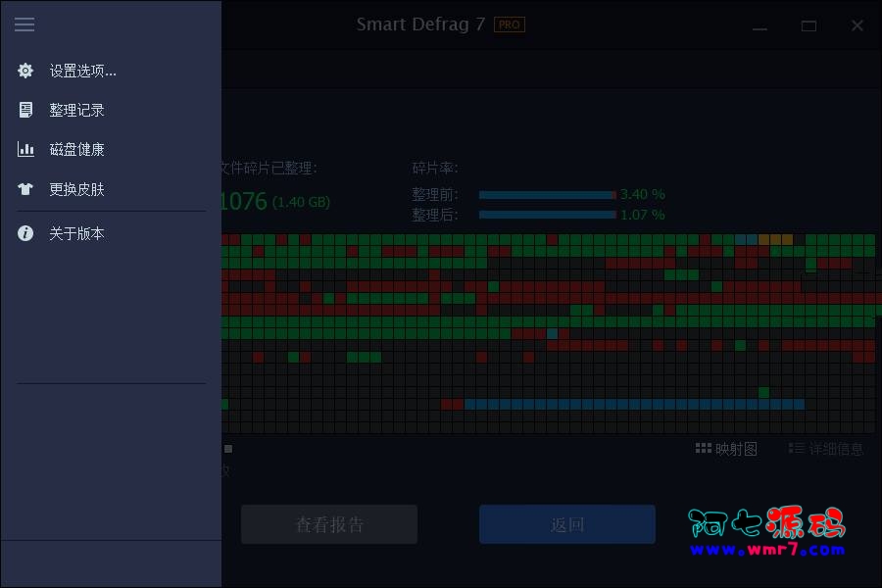The width and height of the screenshot is (882, 588).
Task: Maximize the Smart Defrag window
Action: 808,25
